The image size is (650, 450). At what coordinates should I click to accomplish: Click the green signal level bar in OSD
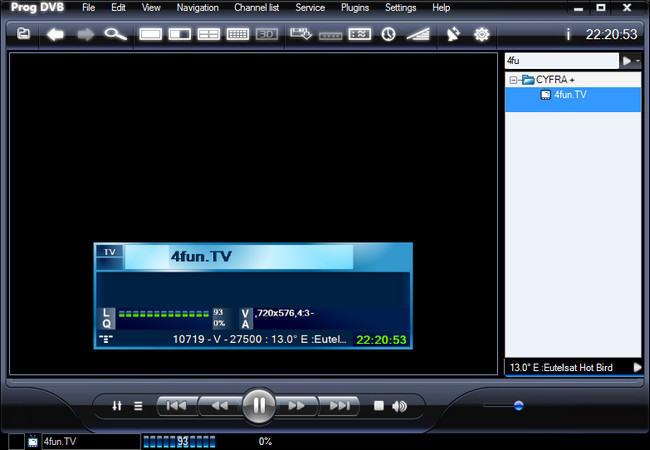point(164,314)
